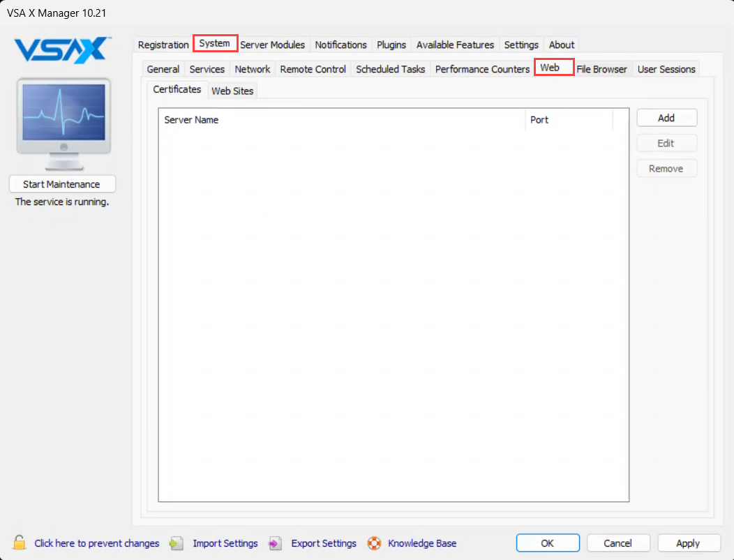Screen dimensions: 734x560
Task: Click the Export Settings arrow icon
Action: 275,543
